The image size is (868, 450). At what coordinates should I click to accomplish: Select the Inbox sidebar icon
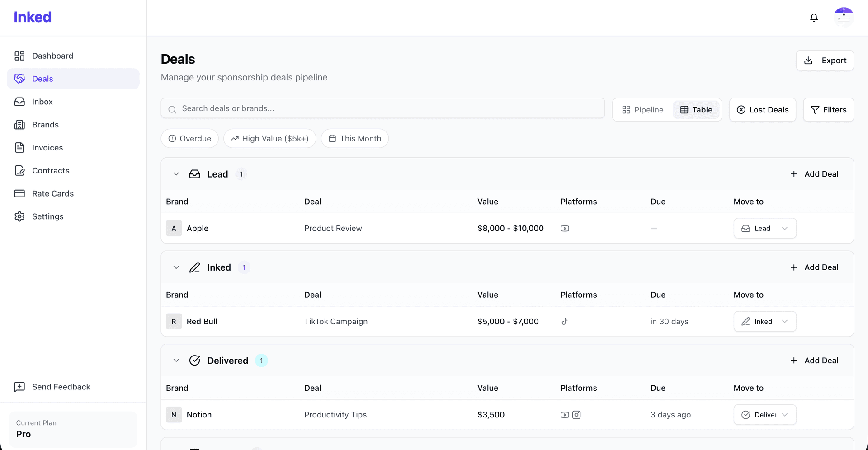pos(20,102)
